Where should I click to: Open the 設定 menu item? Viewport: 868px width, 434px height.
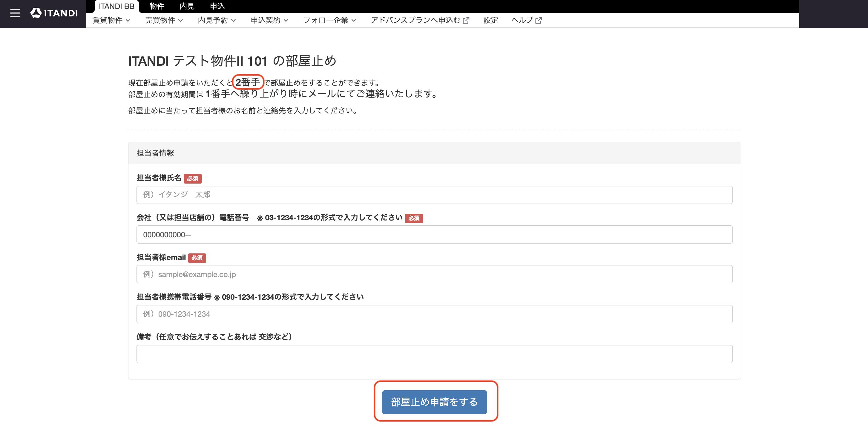click(490, 20)
